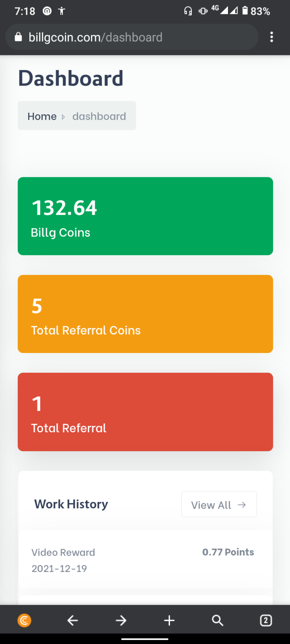
Task: Tap the billgcoin.com/dashboard address bar
Action: (x=132, y=37)
